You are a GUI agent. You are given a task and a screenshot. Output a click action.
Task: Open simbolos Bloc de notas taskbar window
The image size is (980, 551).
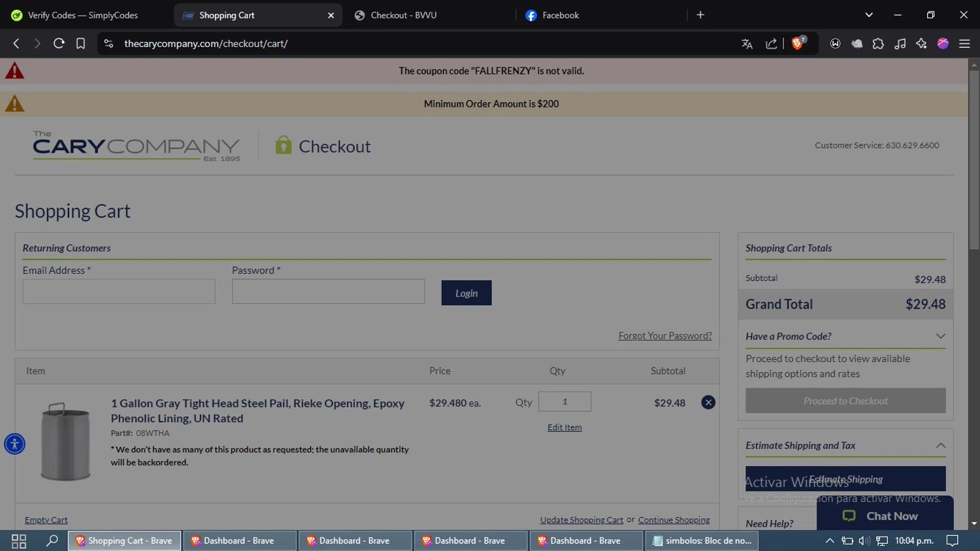coord(702,541)
